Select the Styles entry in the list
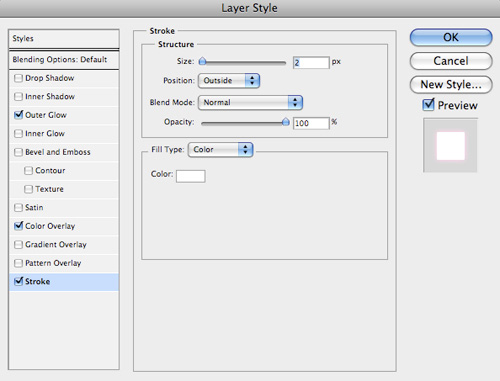Viewport: 500px width, 381px height. (x=64, y=39)
